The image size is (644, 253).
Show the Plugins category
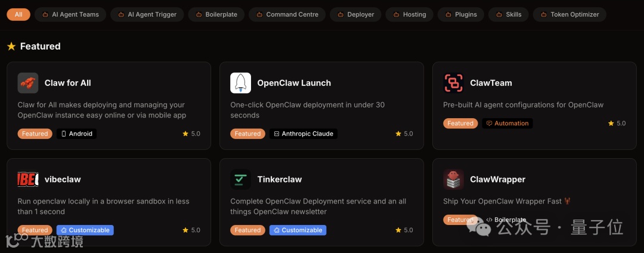click(x=461, y=14)
